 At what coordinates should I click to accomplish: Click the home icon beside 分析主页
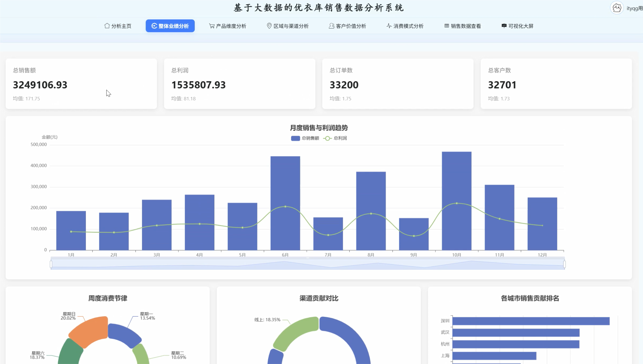(x=107, y=26)
